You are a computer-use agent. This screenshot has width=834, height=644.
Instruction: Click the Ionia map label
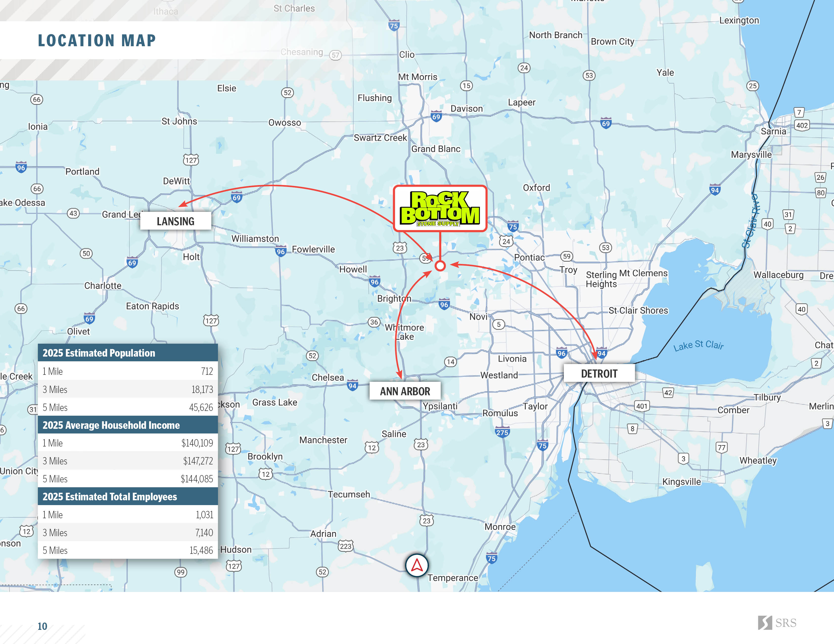coord(38,126)
